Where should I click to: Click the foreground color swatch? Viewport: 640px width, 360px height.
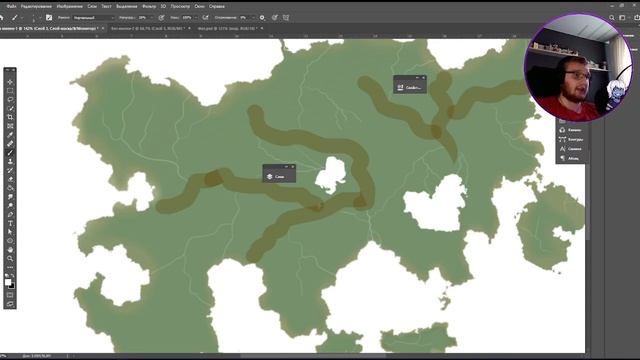click(x=8, y=282)
